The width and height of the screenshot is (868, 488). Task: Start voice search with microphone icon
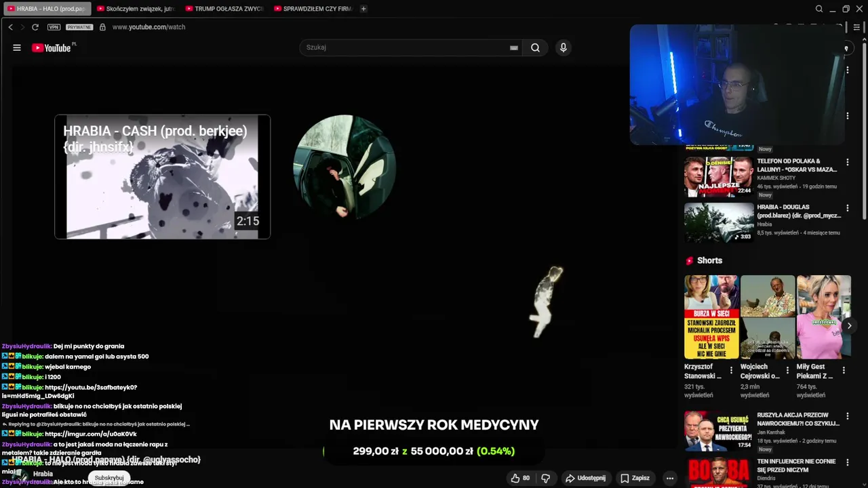pos(563,47)
